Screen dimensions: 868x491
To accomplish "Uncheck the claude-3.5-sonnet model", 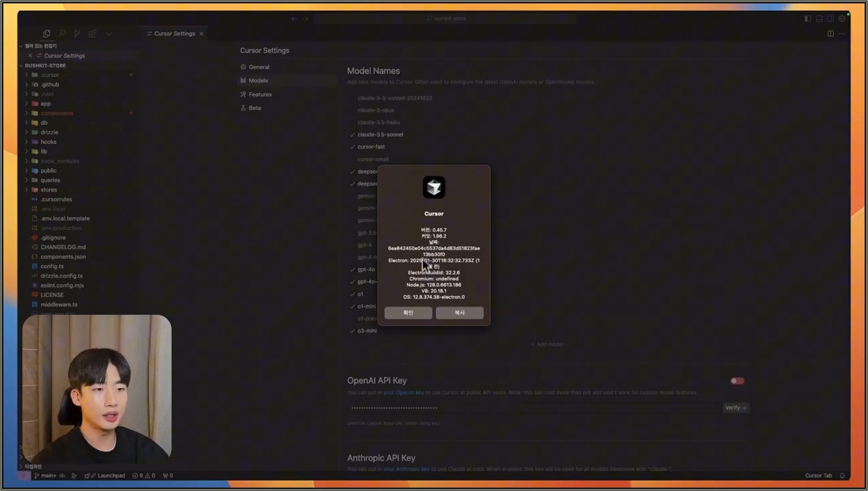I will click(353, 135).
